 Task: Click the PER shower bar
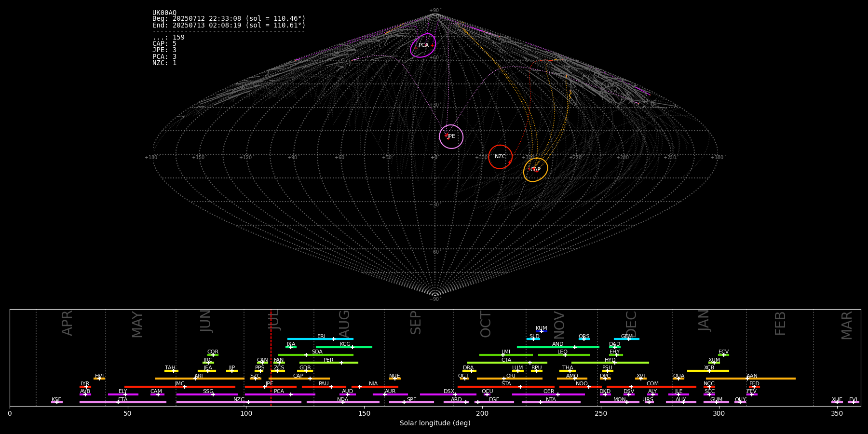click(329, 363)
